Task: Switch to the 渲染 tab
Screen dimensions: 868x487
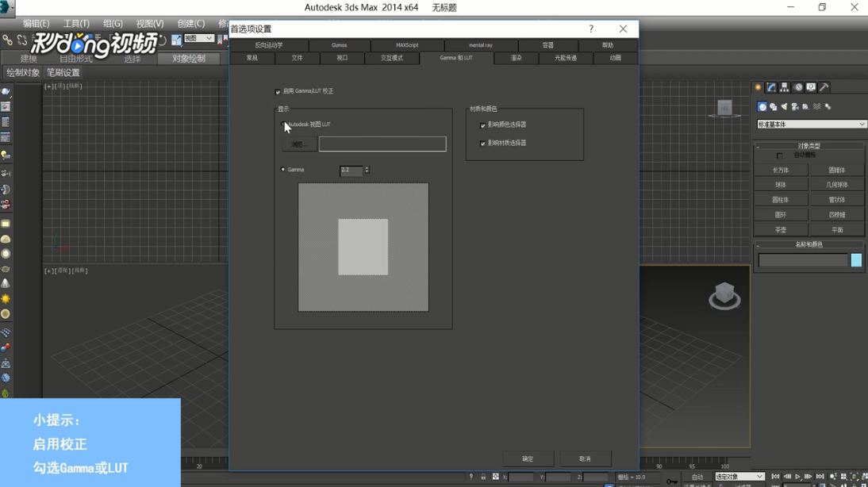Action: [516, 58]
